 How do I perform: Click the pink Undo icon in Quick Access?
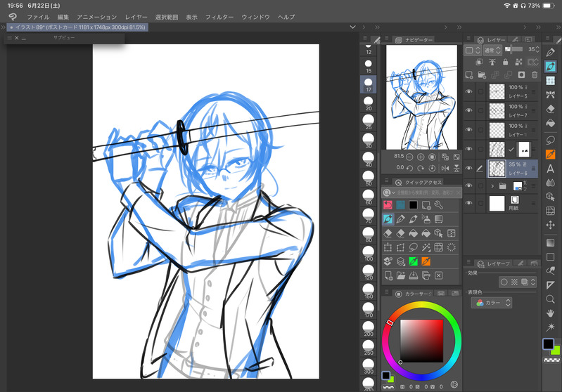coord(388,204)
